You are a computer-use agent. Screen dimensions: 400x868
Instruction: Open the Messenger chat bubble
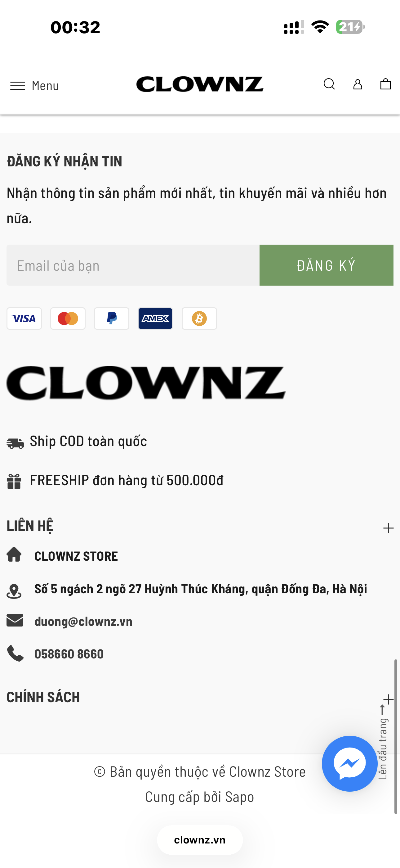point(349,763)
